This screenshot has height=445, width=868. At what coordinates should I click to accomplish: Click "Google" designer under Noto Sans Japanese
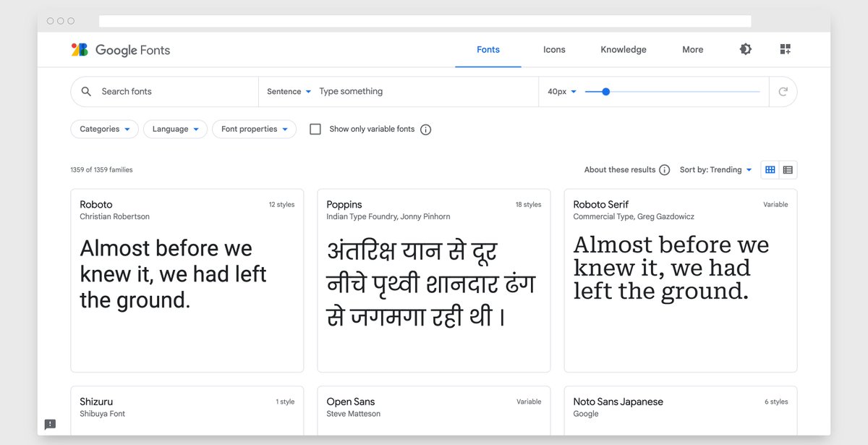(x=586, y=414)
